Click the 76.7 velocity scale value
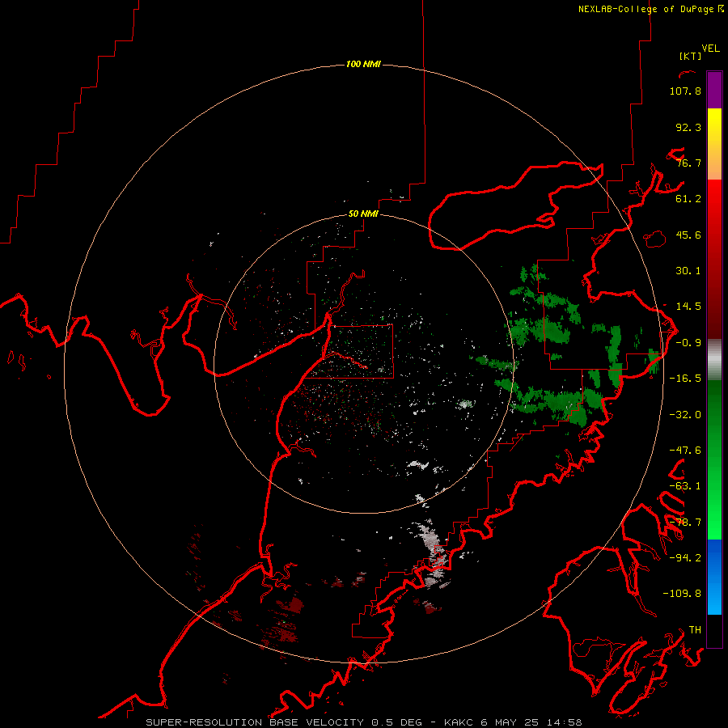Image resolution: width=728 pixels, height=728 pixels. [x=688, y=163]
